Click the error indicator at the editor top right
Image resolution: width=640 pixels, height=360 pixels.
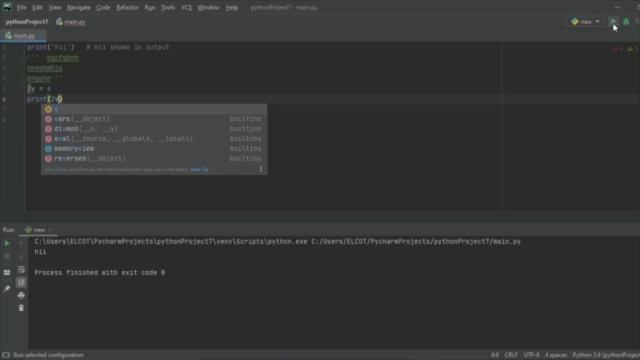(618, 49)
